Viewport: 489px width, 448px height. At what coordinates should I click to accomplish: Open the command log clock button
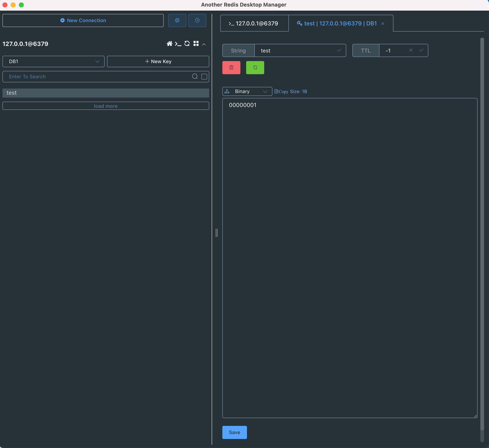(x=197, y=20)
